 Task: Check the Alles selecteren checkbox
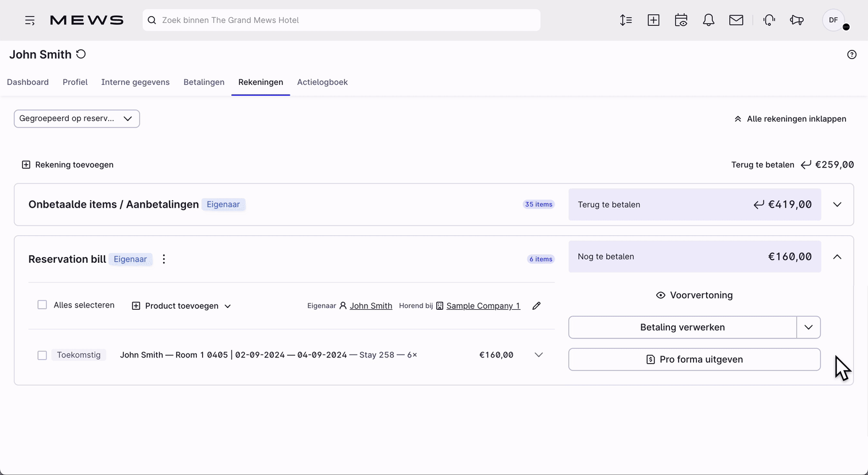[42, 305]
